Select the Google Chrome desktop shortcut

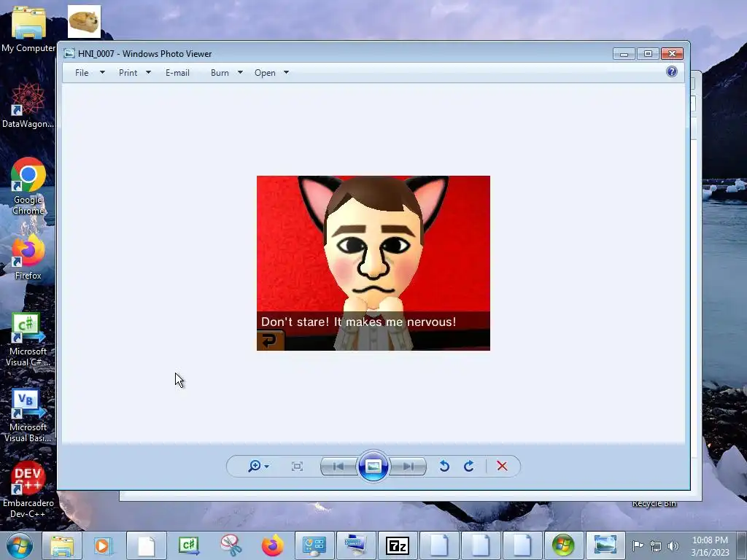(28, 187)
